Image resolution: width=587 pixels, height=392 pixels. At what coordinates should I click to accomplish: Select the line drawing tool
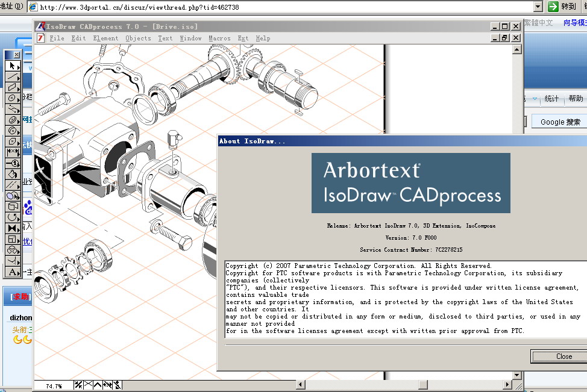(12, 77)
